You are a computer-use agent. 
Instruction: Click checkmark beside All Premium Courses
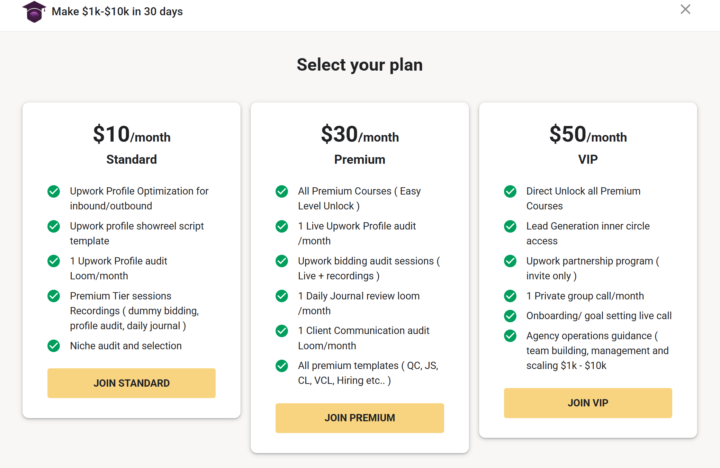(x=282, y=191)
